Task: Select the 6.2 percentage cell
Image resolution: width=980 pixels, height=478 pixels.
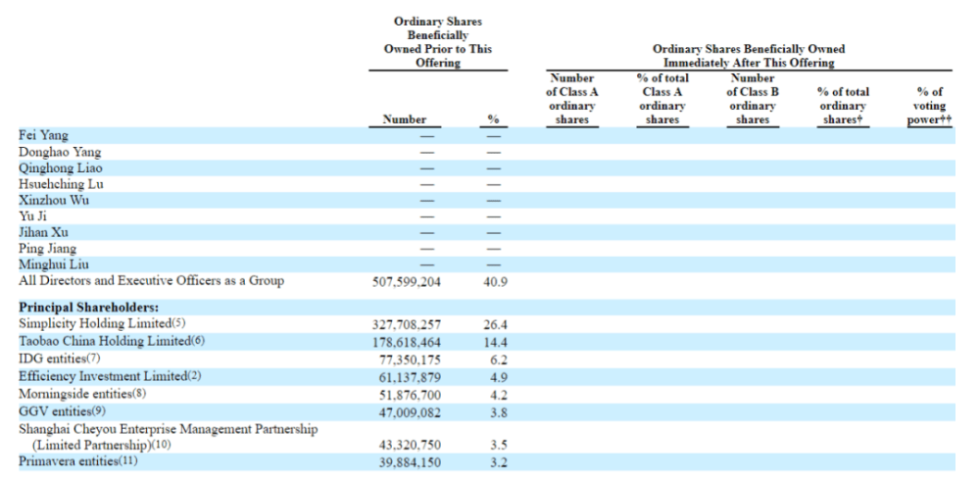Action: point(500,359)
